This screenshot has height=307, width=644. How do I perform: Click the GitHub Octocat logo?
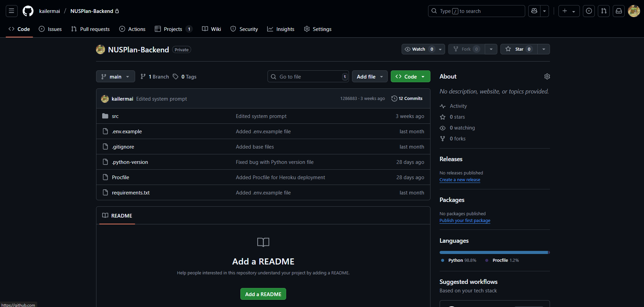coord(28,11)
